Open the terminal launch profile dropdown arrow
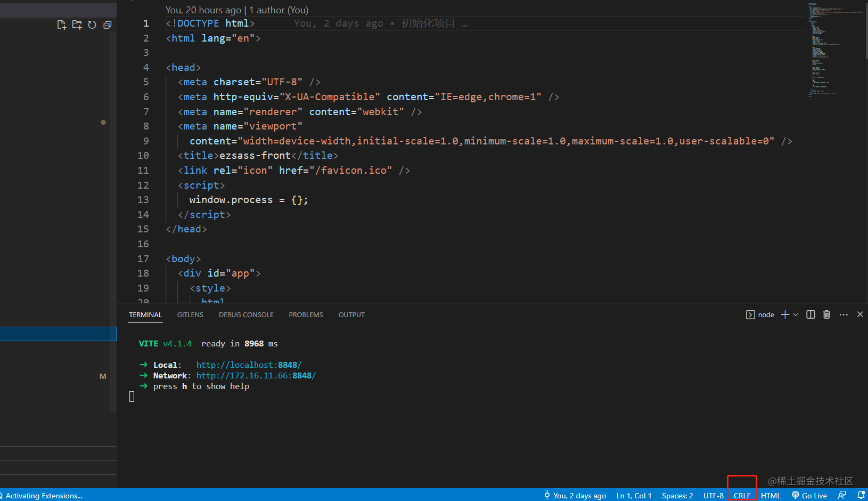The width and height of the screenshot is (868, 501). coord(796,314)
